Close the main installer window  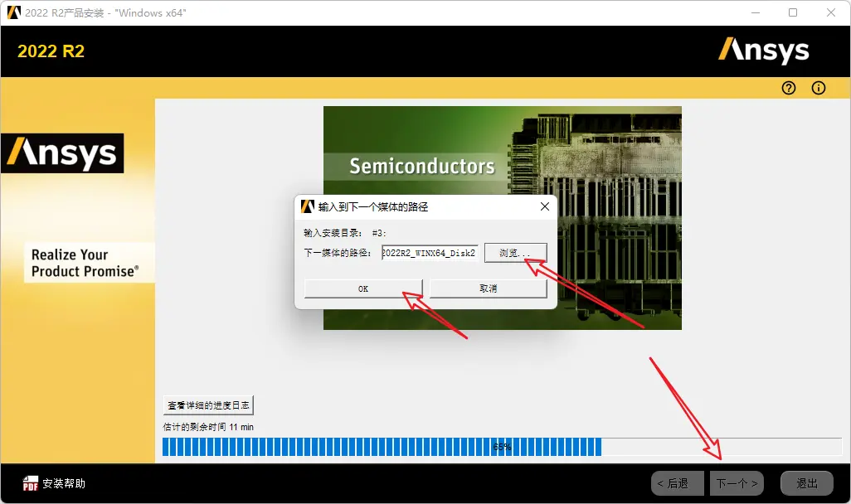click(x=831, y=12)
